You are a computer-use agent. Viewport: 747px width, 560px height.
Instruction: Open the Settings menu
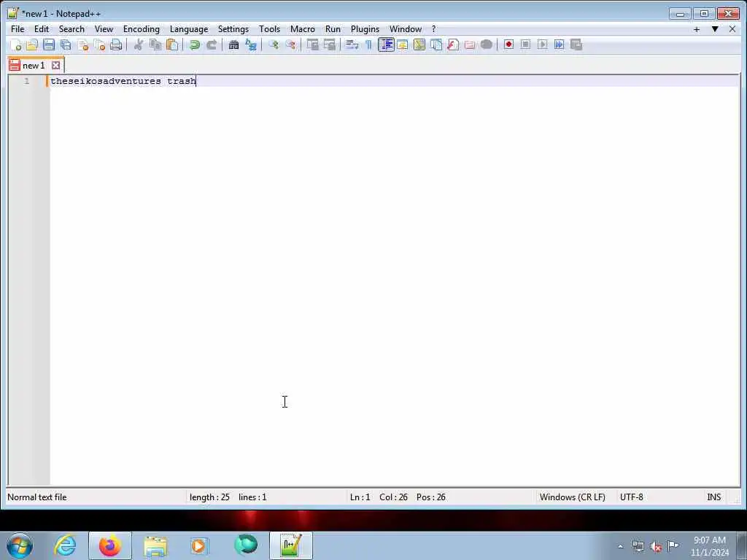pyautogui.click(x=233, y=29)
